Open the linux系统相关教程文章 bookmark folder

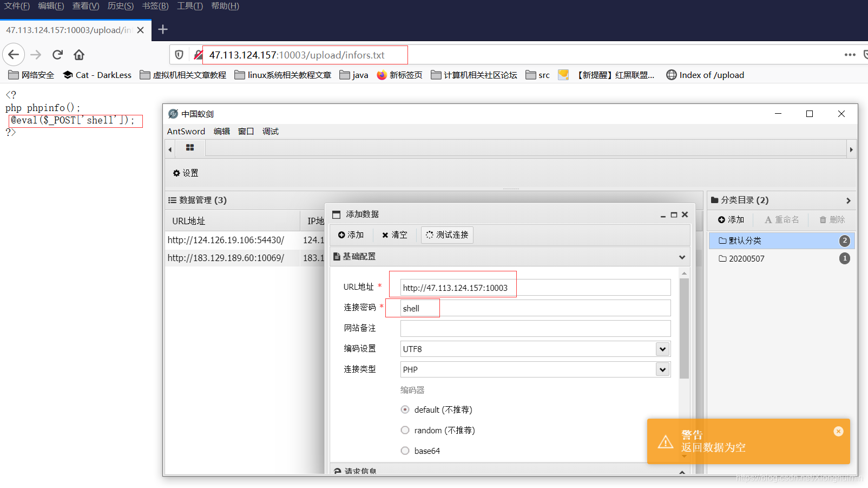(283, 75)
